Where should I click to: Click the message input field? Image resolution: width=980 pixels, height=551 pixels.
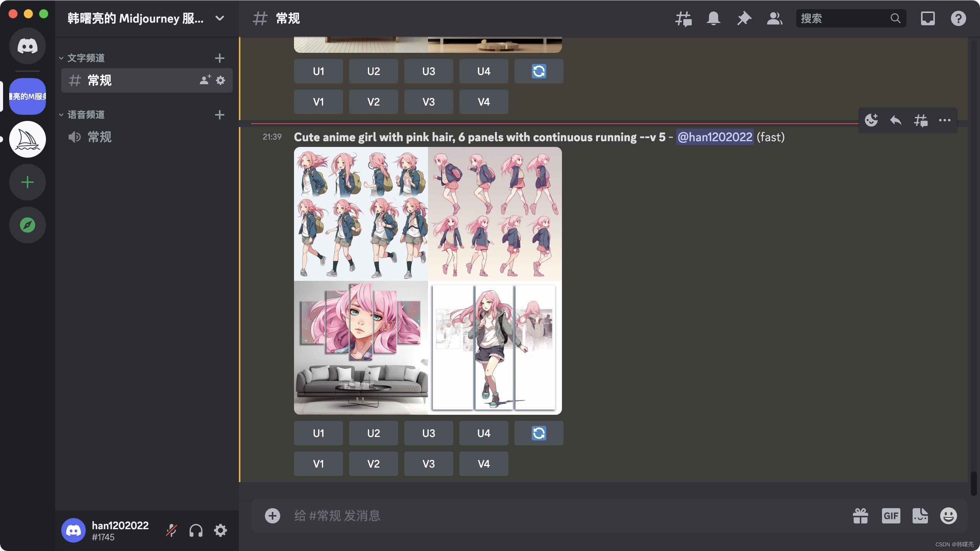click(x=536, y=516)
